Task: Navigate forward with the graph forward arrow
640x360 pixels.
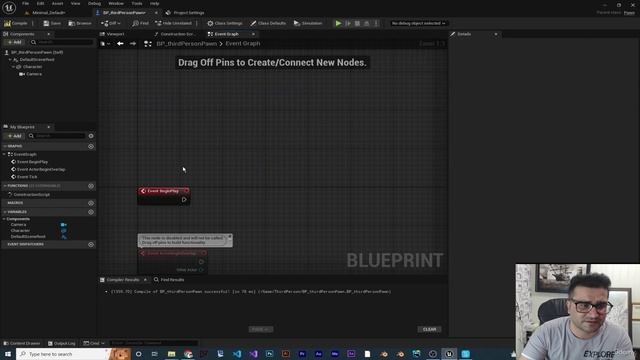Action: (x=133, y=43)
